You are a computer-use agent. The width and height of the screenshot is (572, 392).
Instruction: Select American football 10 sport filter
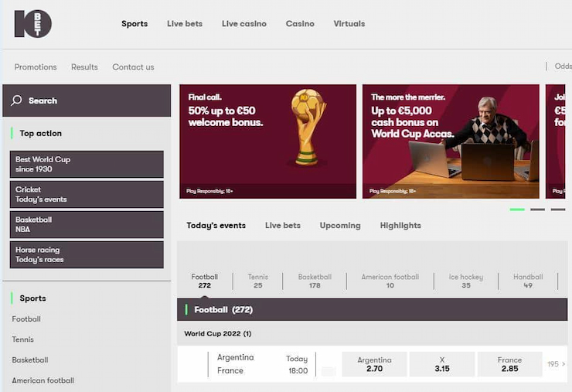pyautogui.click(x=390, y=281)
